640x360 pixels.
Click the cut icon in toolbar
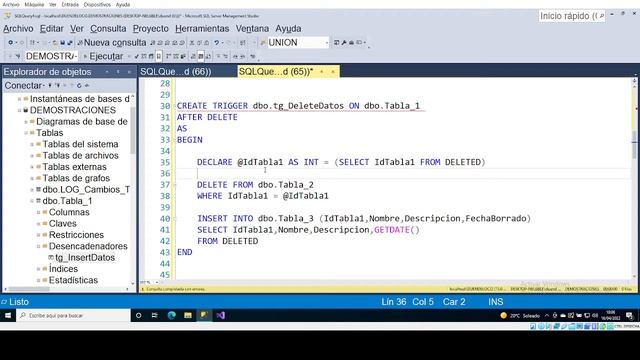point(192,42)
